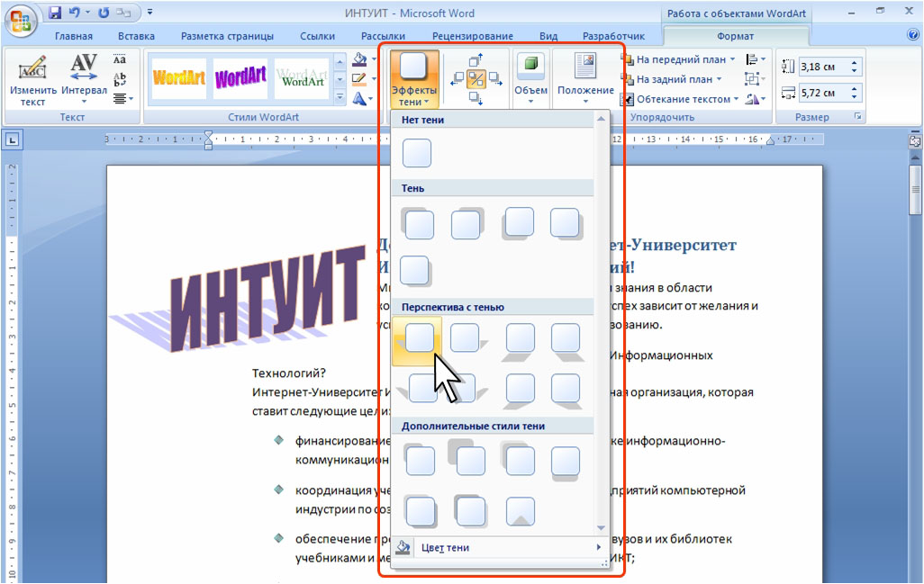Click На передний план button
924x584 pixels.
point(678,59)
